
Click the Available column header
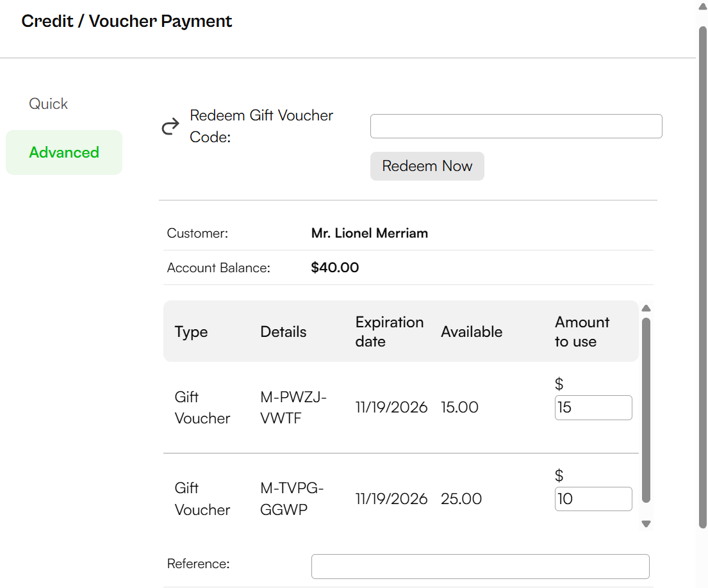(x=472, y=332)
